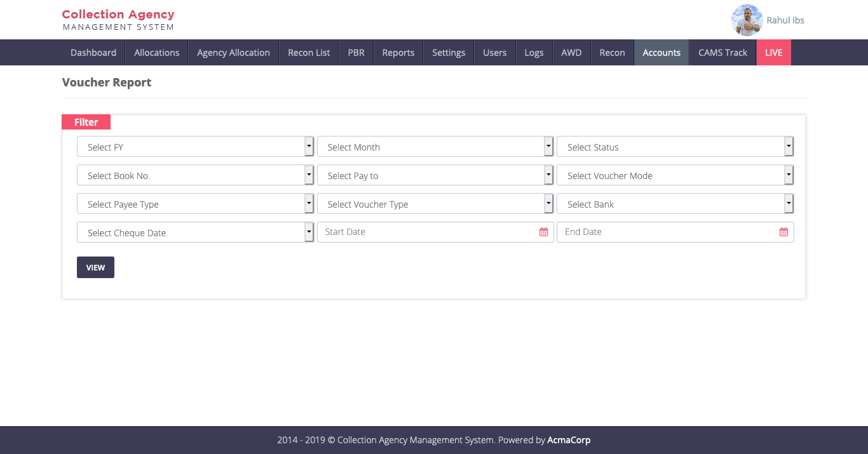This screenshot has height=454, width=868.
Task: Click the red LIVE button
Action: (x=773, y=53)
